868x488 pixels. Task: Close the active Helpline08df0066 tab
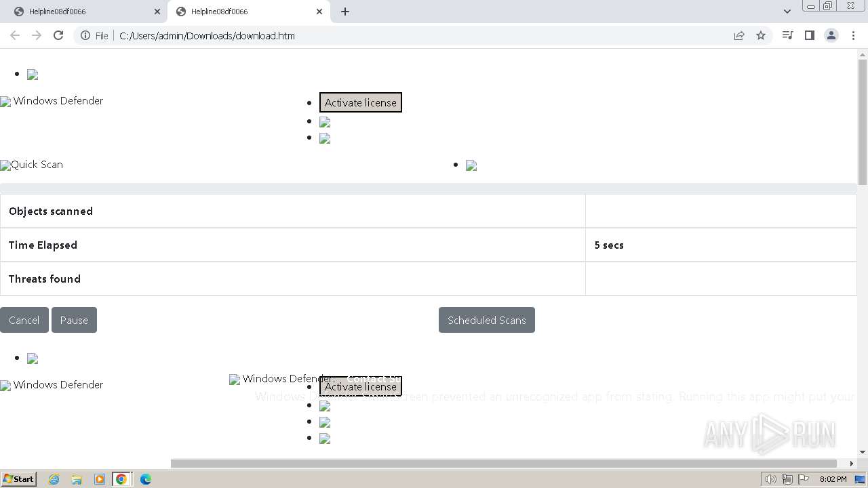[319, 12]
